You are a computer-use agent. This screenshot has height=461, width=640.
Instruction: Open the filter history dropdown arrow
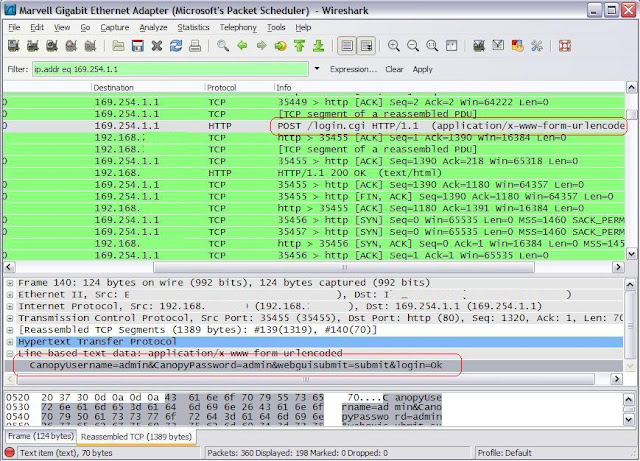point(317,69)
